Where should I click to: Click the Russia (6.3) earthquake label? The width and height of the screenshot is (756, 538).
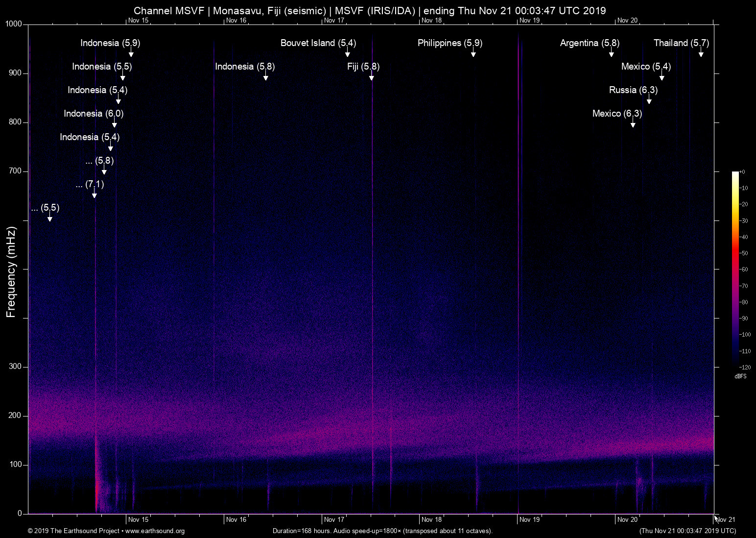[634, 90]
